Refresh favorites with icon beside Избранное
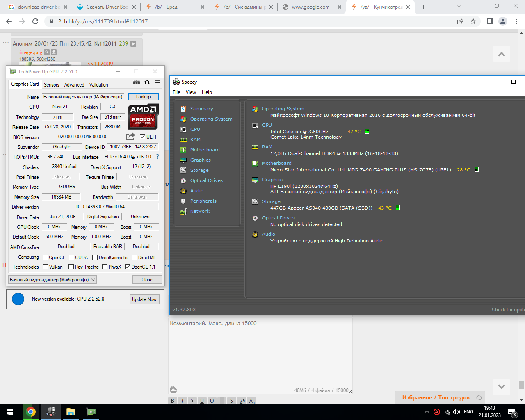 (479, 397)
